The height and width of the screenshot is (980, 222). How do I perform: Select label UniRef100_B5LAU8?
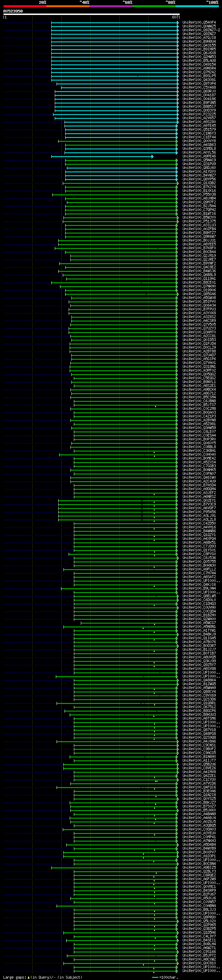199,60
